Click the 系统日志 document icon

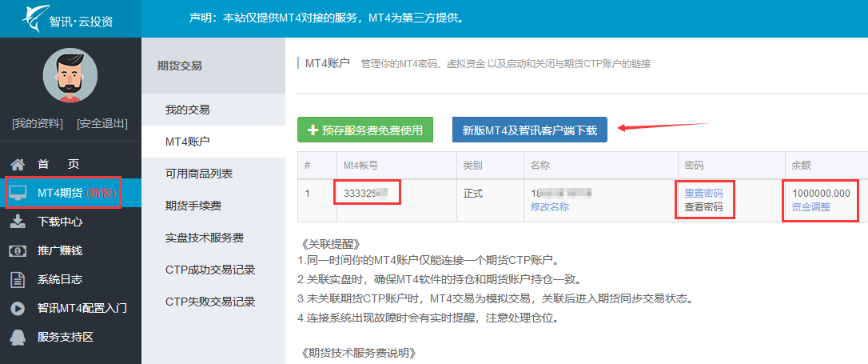(x=18, y=279)
